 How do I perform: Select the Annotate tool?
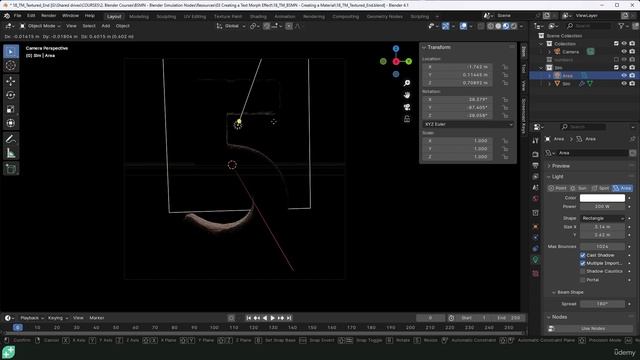(11, 139)
